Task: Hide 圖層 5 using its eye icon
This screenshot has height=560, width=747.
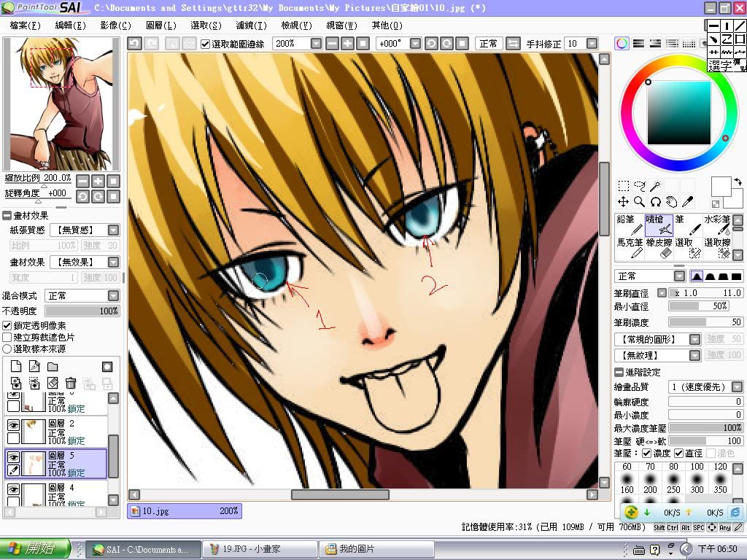Action: coord(13,457)
